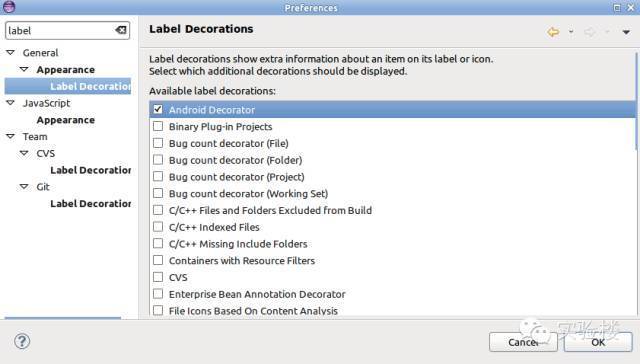The width and height of the screenshot is (640, 364).
Task: Collapse the Team tree node
Action: (11, 136)
